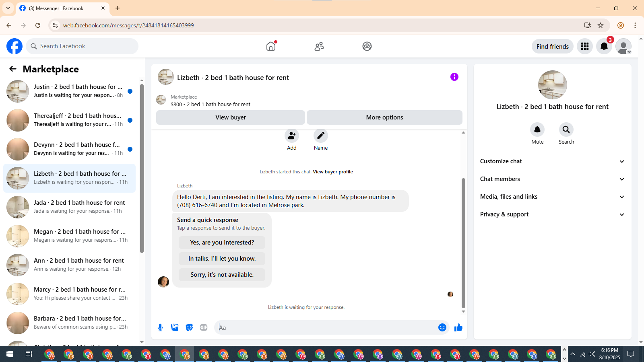Open the Windows notification center
The image size is (644, 362).
(x=631, y=354)
